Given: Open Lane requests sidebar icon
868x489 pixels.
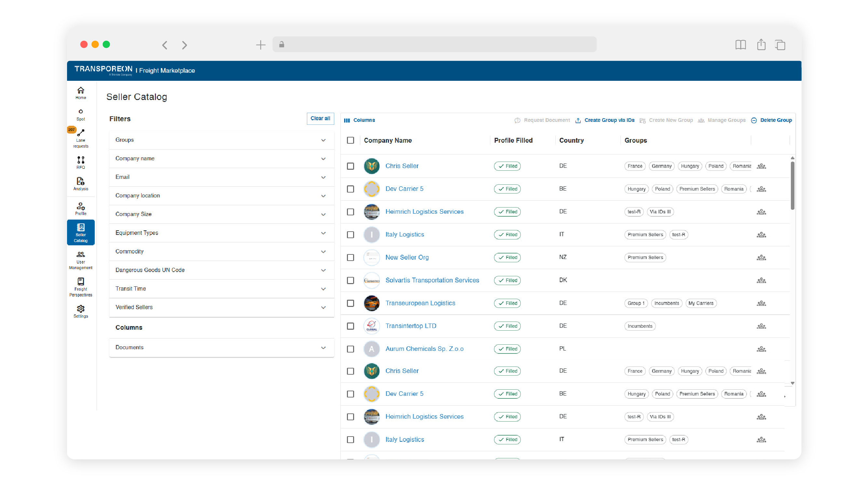Looking at the screenshot, I should pyautogui.click(x=80, y=138).
